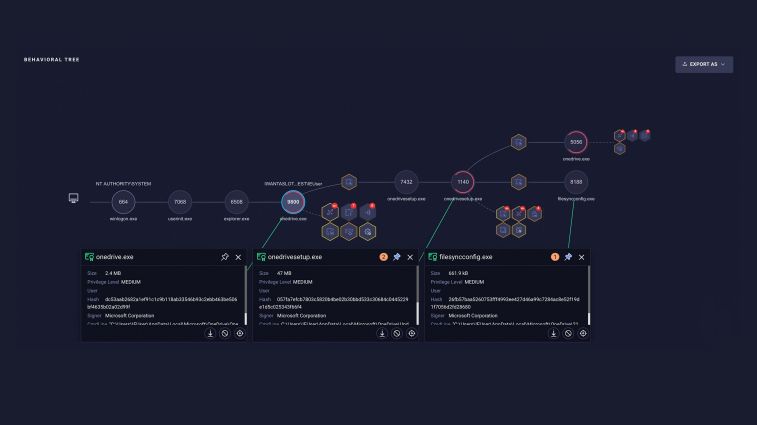Click target icon in onedrivesetup.exe card
757x425 pixels.
point(412,333)
